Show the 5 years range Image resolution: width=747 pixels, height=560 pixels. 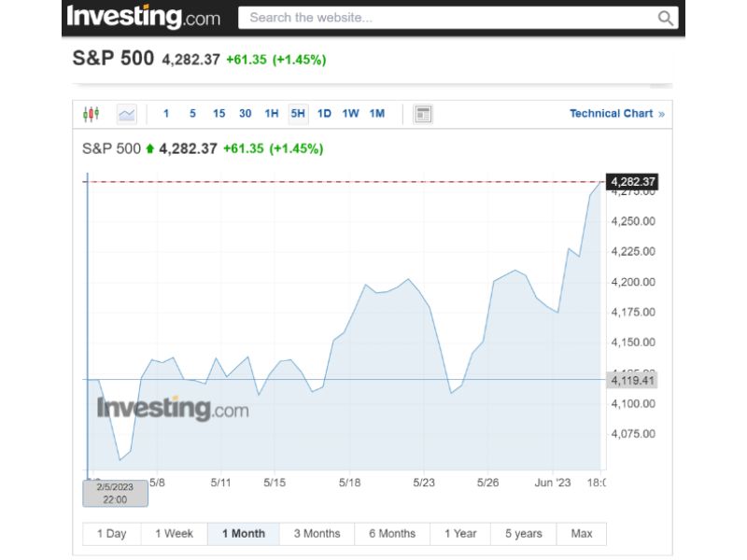pyautogui.click(x=524, y=534)
